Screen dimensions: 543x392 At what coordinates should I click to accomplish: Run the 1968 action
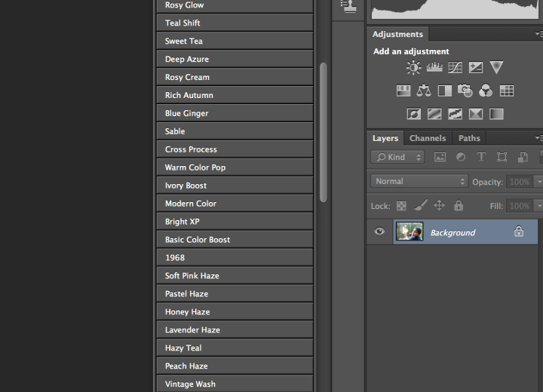click(235, 258)
